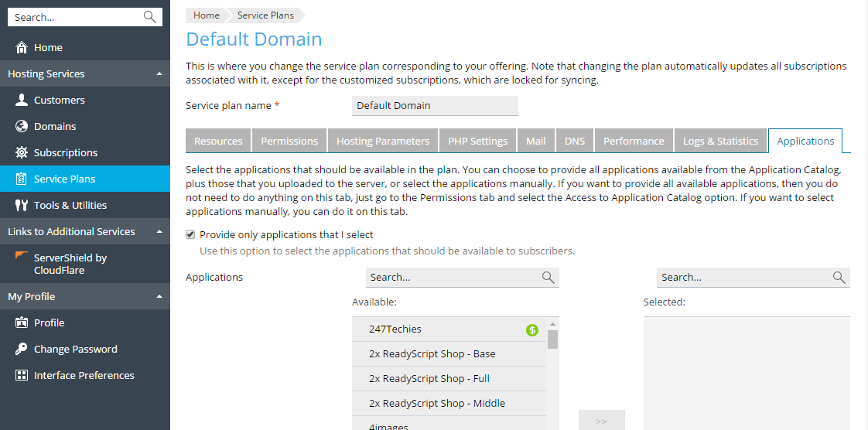Switch to the Permissions tab
Image resolution: width=868 pixels, height=430 pixels.
tap(289, 141)
